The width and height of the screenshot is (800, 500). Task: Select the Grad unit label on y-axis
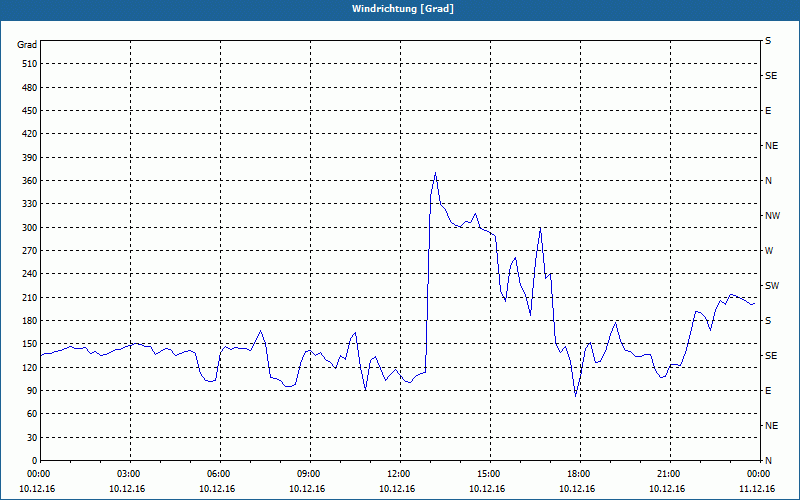[27, 45]
